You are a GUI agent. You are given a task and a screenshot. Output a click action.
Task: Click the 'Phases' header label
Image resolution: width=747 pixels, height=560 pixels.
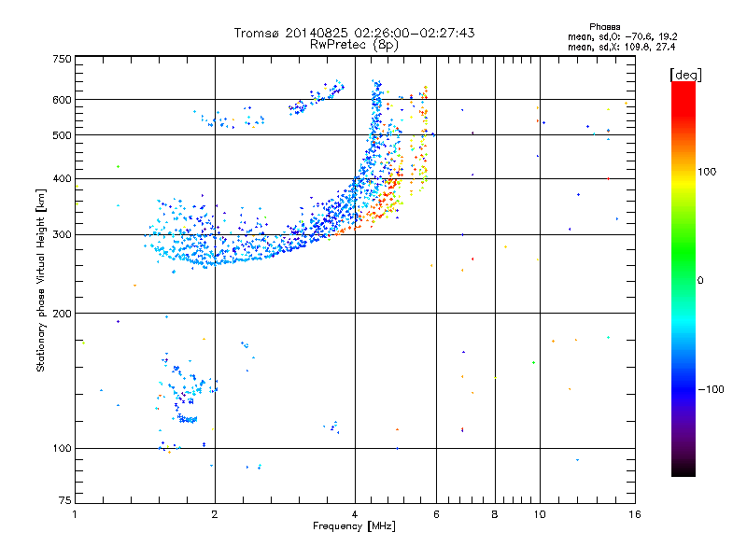click(604, 27)
